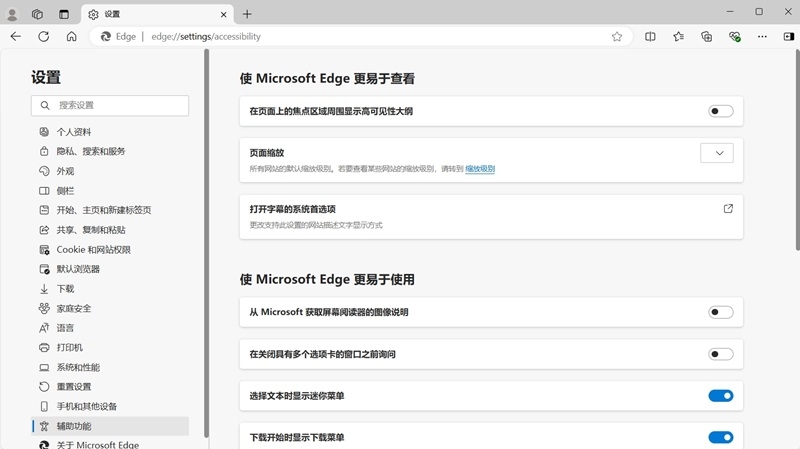Select 辅助功能 in the sidebar
Viewport: 800px width, 449px height.
click(x=110, y=426)
